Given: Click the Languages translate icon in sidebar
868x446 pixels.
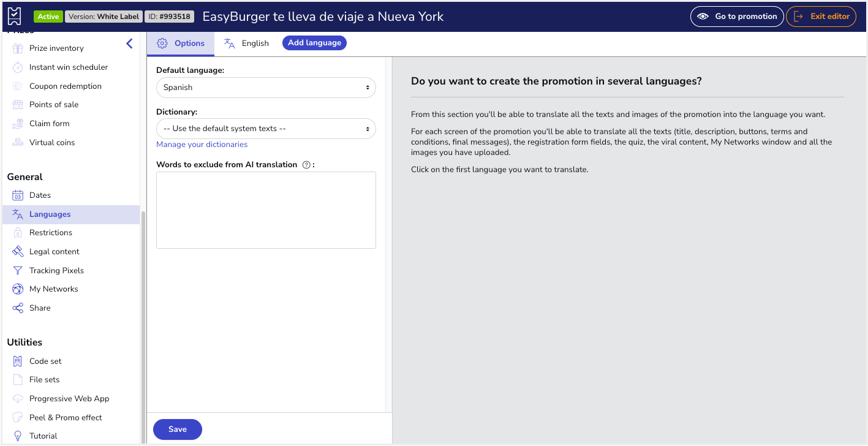Looking at the screenshot, I should (x=18, y=214).
